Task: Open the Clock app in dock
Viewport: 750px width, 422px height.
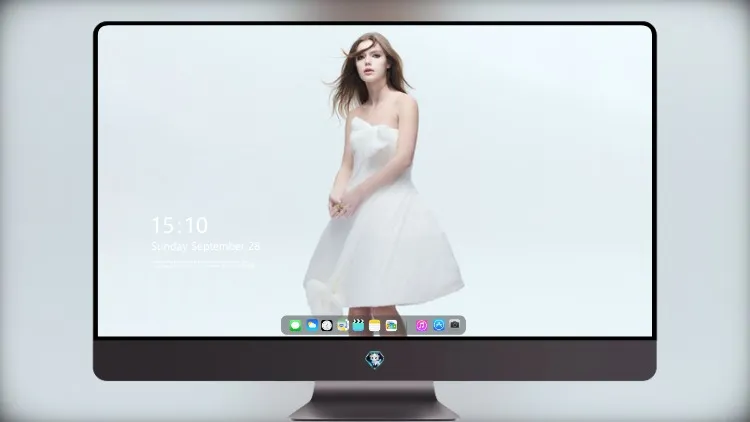Action: coord(327,325)
